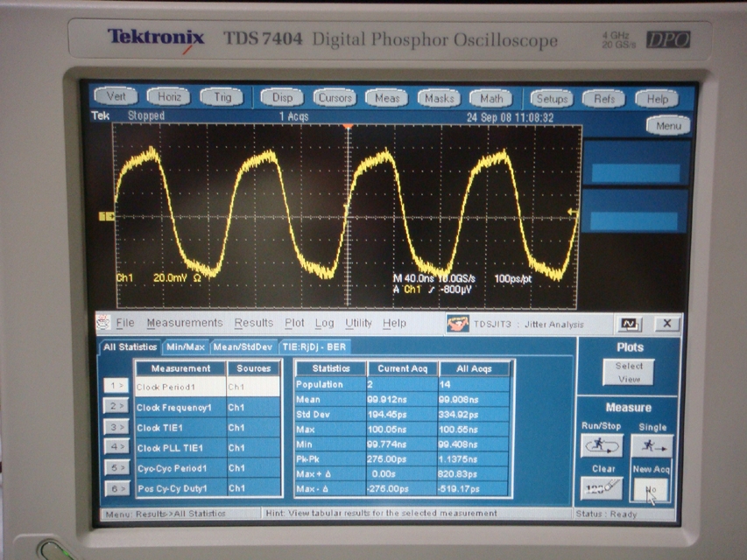The width and height of the screenshot is (747, 560).
Task: Click the Clear results eraser icon
Action: (602, 487)
